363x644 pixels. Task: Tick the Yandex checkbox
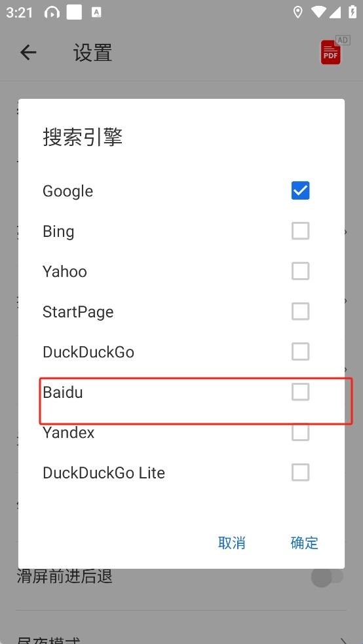[301, 432]
